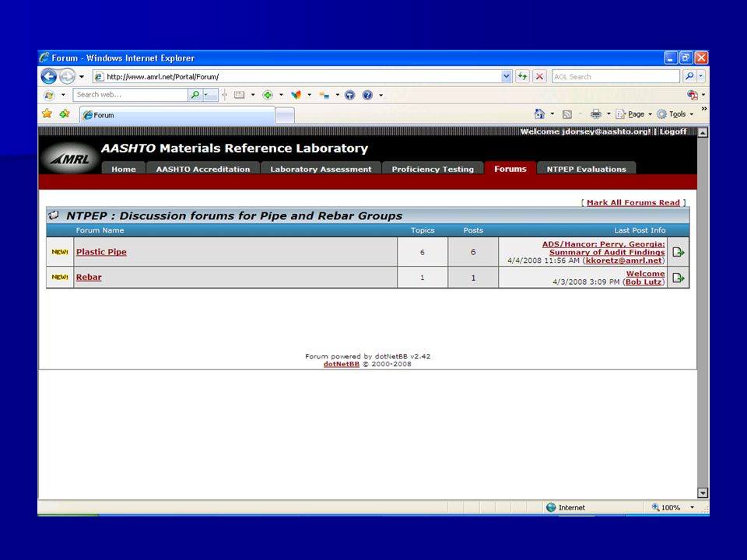The height and width of the screenshot is (560, 747).
Task: Open dropdown beside the Help question mark
Action: tap(381, 95)
